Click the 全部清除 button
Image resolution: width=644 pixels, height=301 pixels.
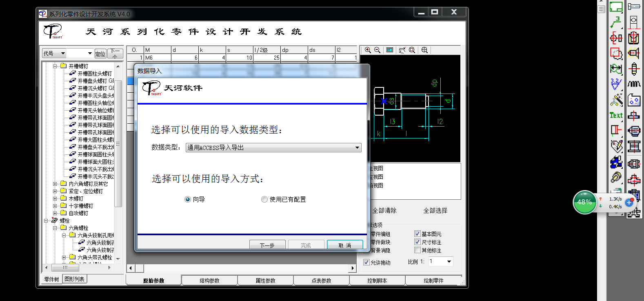(384, 210)
